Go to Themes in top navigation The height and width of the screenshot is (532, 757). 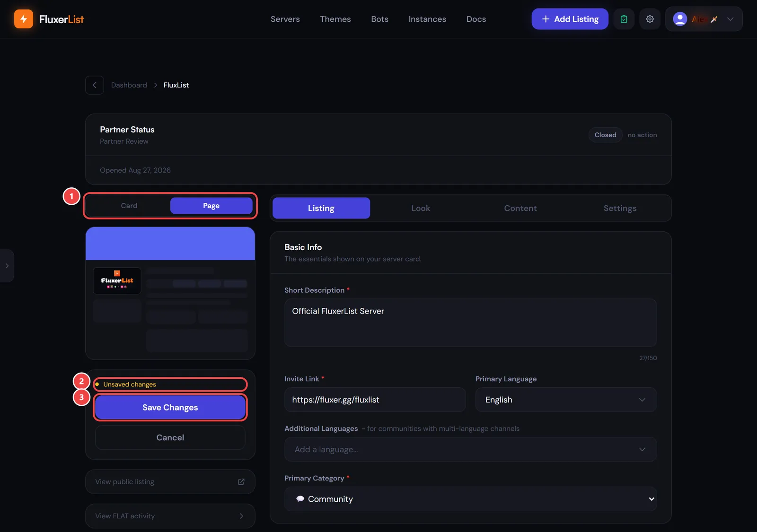[335, 19]
